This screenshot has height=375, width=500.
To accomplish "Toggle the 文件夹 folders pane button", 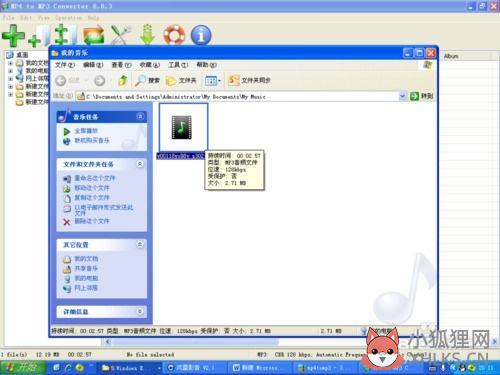I will (181, 80).
